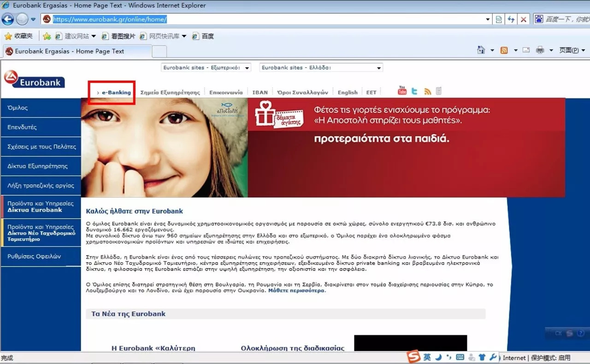Expand the Eurobank sites - Εξωτερικό dropdown

tap(206, 68)
